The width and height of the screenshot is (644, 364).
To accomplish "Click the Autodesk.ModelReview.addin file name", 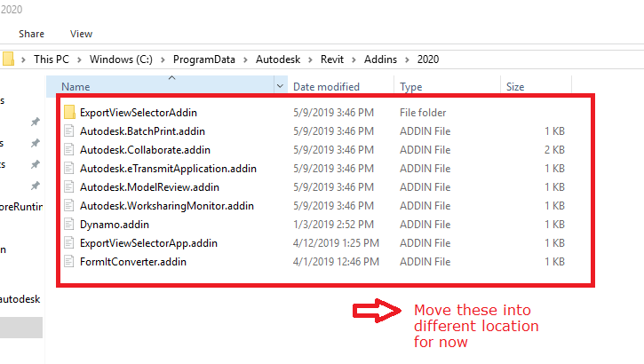I will 149,187.
